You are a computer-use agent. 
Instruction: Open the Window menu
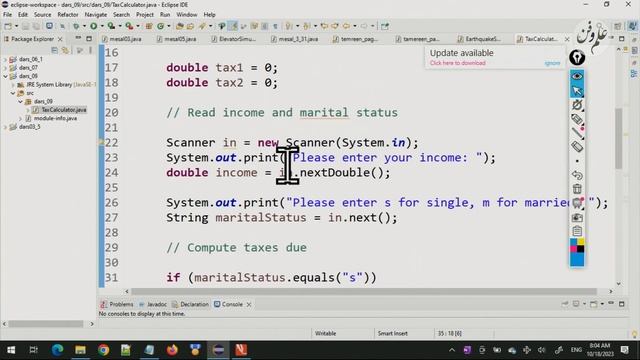click(187, 15)
